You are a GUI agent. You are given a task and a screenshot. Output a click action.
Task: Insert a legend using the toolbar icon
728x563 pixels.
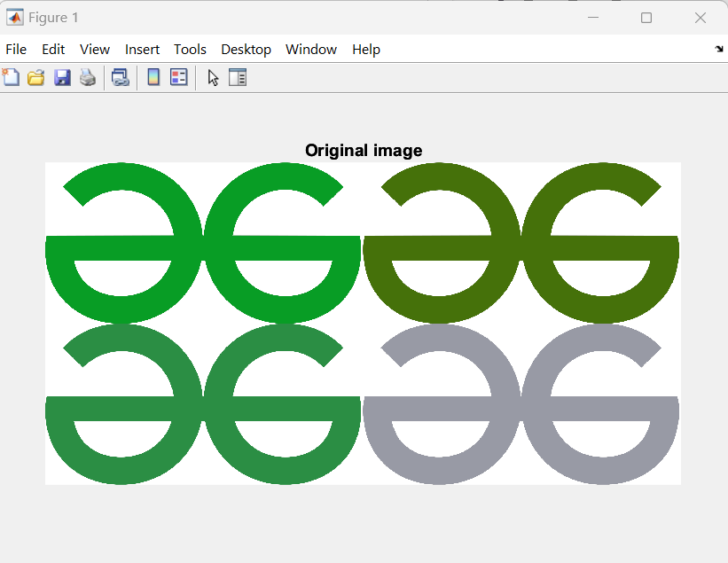click(179, 77)
